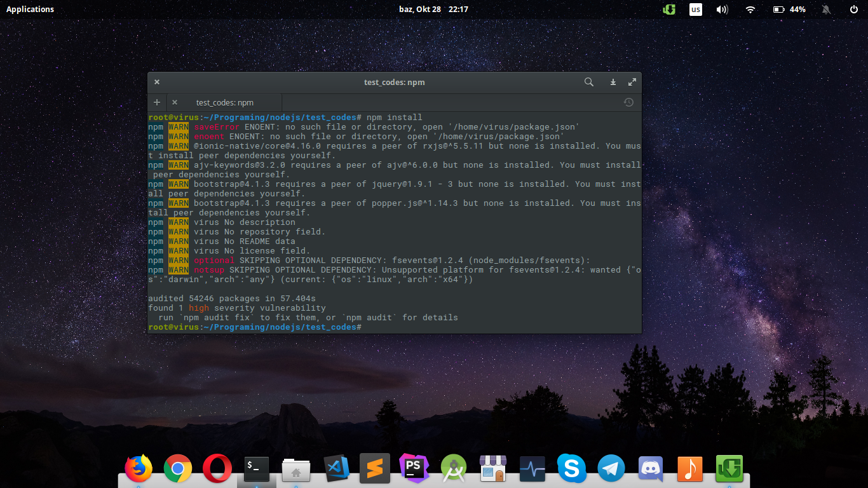Click the 'npm install' command text
Viewport: 868px width, 488px height.
pos(395,118)
